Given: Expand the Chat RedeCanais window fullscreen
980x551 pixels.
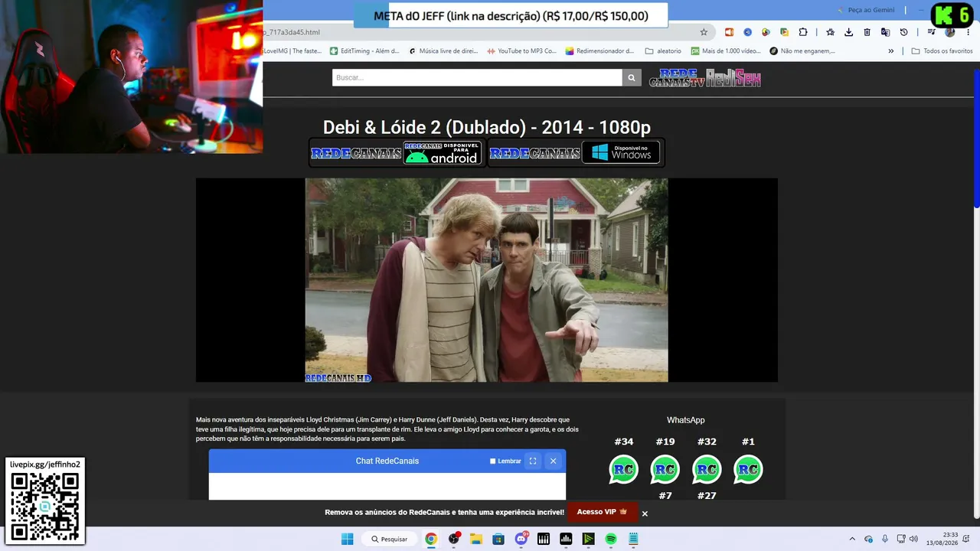Looking at the screenshot, I should [x=533, y=461].
